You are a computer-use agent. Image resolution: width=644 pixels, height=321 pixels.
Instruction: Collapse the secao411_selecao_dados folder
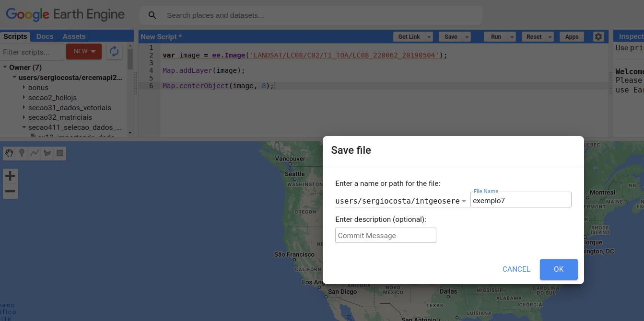click(24, 127)
